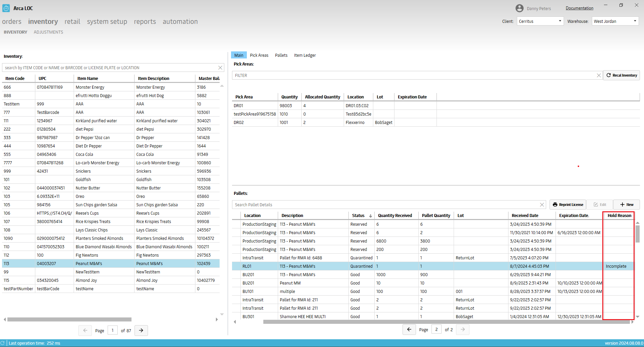This screenshot has height=347, width=644.
Task: Click the New pallet button
Action: point(627,205)
